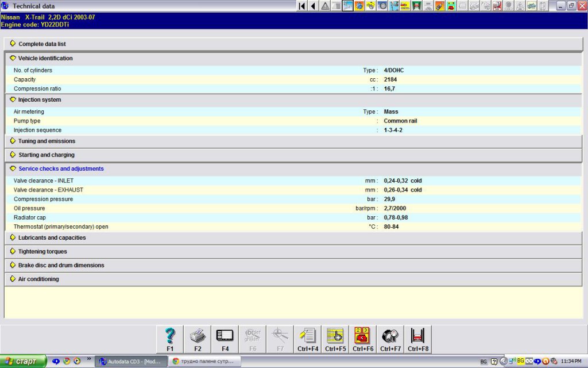Screen dimensions: 588x368
Task: Click the F1 help question mark button
Action: pos(170,339)
